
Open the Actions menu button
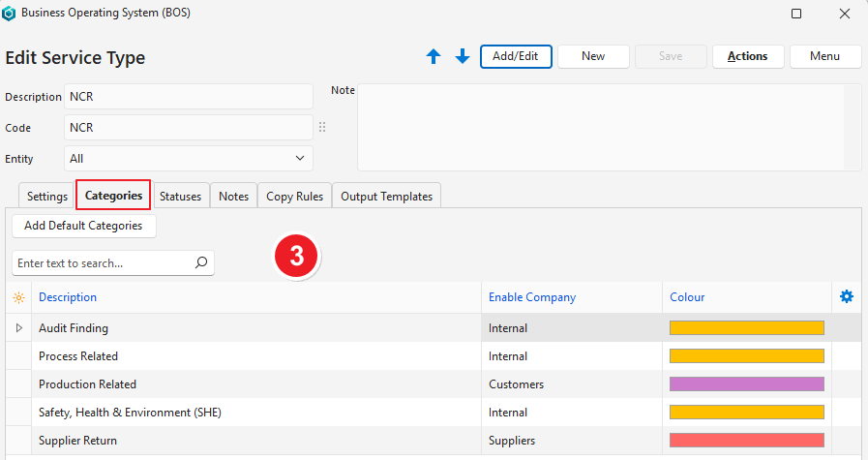[747, 56]
